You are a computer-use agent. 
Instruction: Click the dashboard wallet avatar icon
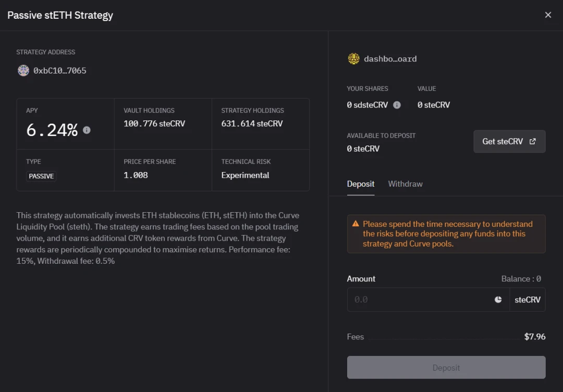pyautogui.click(x=353, y=59)
